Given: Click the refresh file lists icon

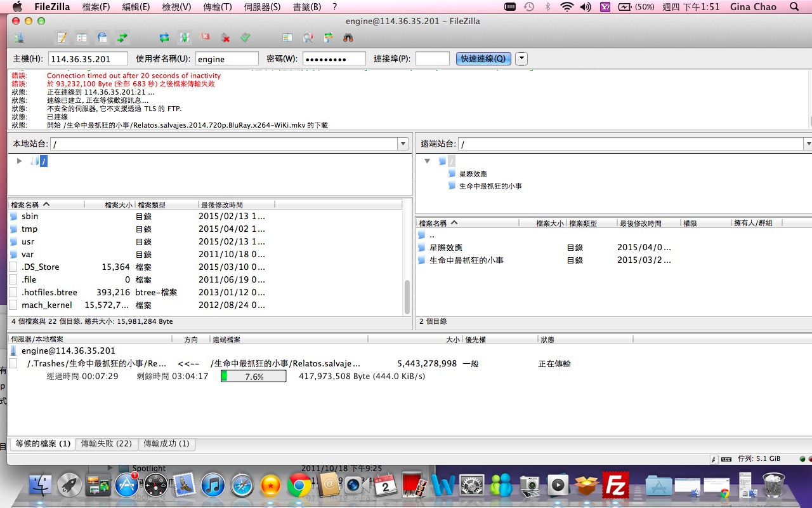Looking at the screenshot, I should pyautogui.click(x=164, y=37).
